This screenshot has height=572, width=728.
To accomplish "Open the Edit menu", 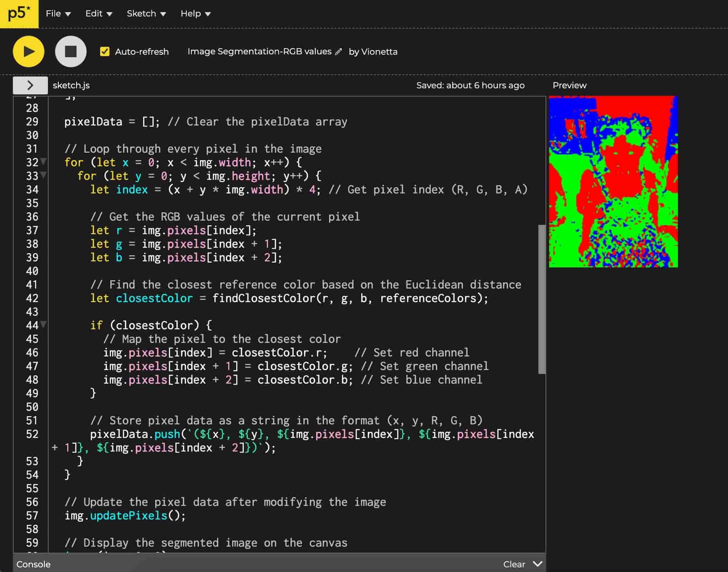I will [x=99, y=14].
